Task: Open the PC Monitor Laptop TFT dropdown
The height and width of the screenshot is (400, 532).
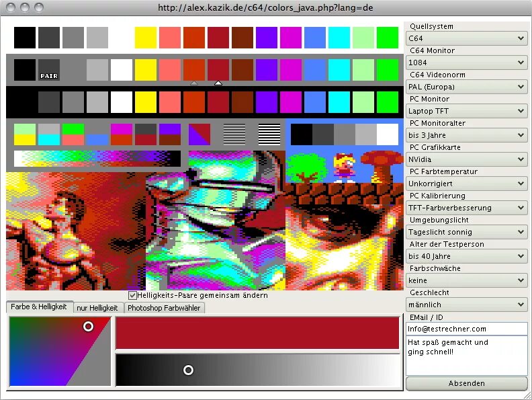Action: click(467, 111)
